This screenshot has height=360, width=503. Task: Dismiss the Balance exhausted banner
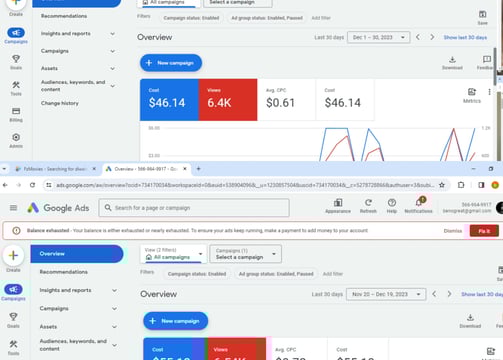pos(453,231)
